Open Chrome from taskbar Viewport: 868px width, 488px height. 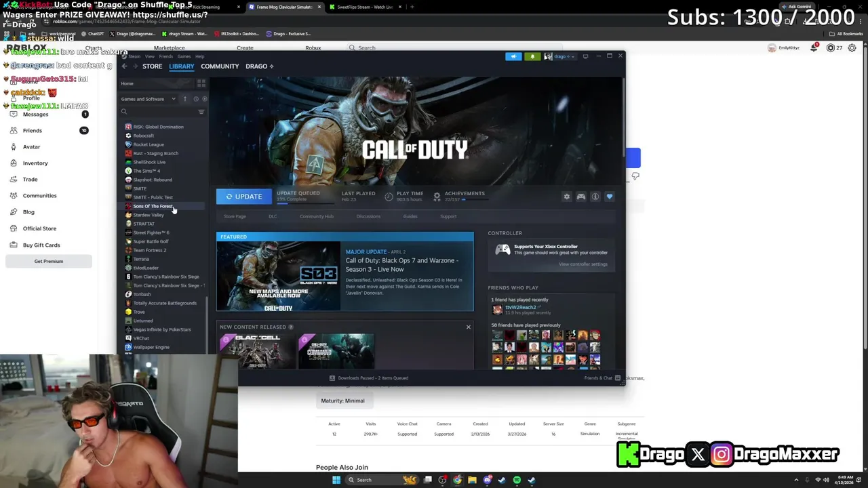tap(458, 480)
